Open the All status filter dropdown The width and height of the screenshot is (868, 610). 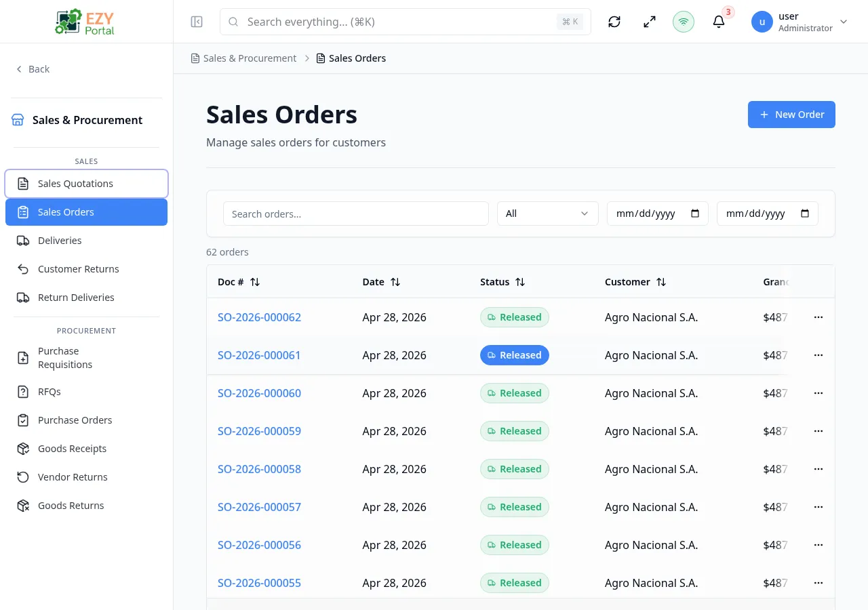(548, 213)
